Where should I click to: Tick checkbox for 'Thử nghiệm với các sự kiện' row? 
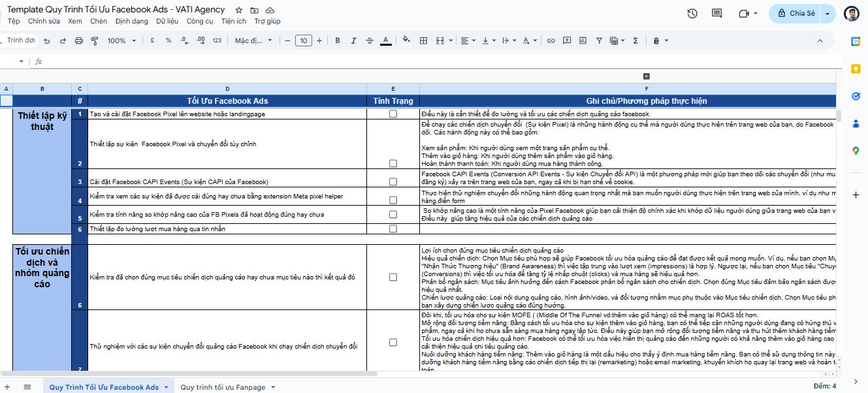point(393,342)
